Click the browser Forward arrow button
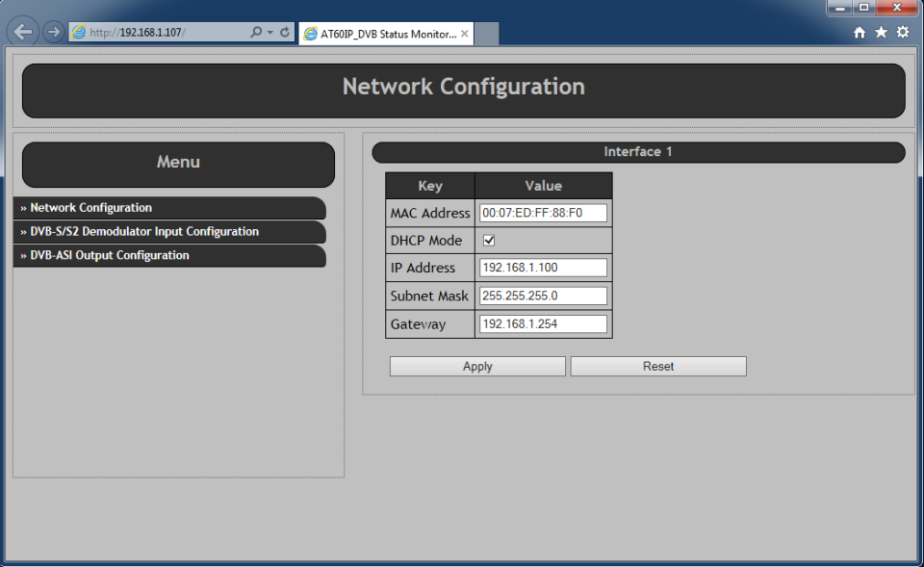 54,32
